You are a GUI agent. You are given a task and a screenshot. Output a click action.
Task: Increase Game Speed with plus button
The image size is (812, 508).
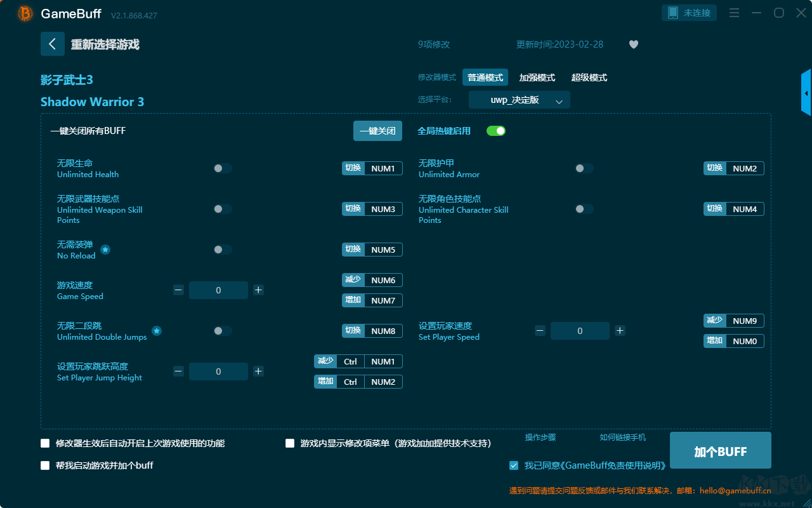(x=258, y=290)
